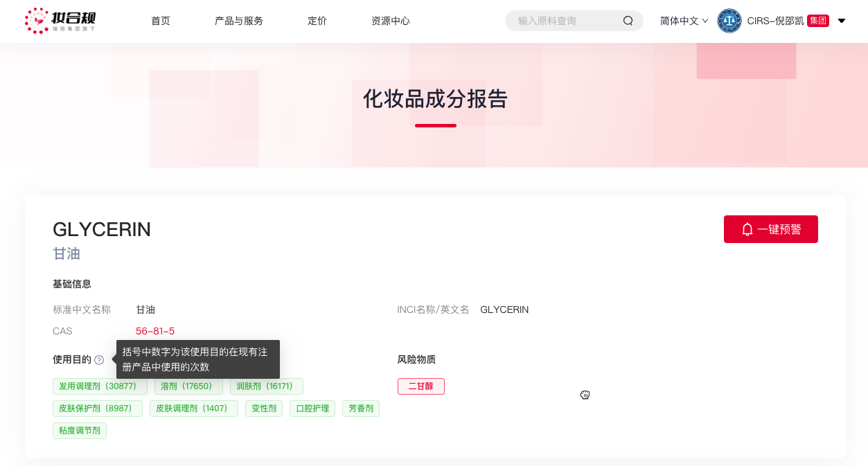Click the search magnifier icon
This screenshot has height=466, width=868.
click(x=628, y=21)
